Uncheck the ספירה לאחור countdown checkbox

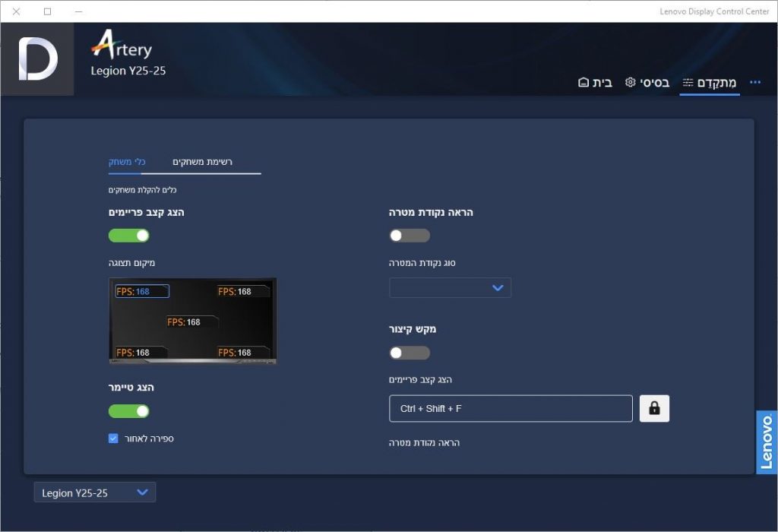113,439
